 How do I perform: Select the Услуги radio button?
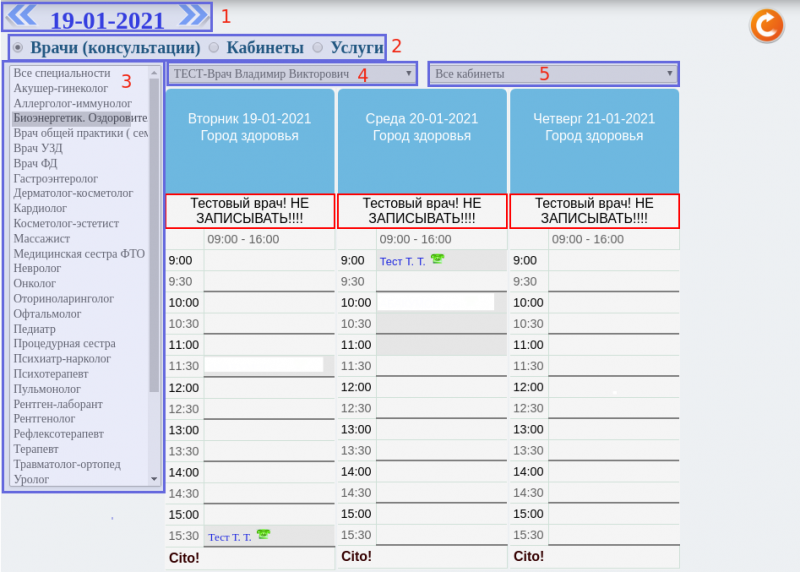tap(318, 47)
